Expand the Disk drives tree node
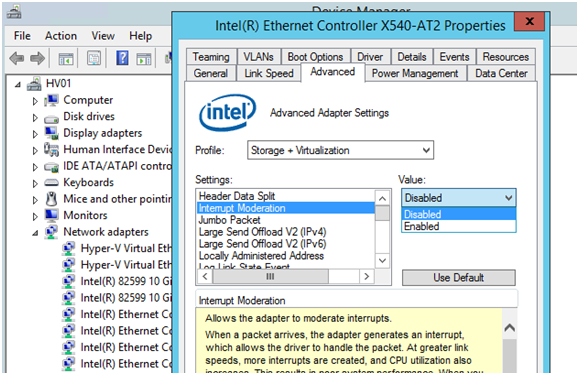579x375 pixels. pos(35,118)
